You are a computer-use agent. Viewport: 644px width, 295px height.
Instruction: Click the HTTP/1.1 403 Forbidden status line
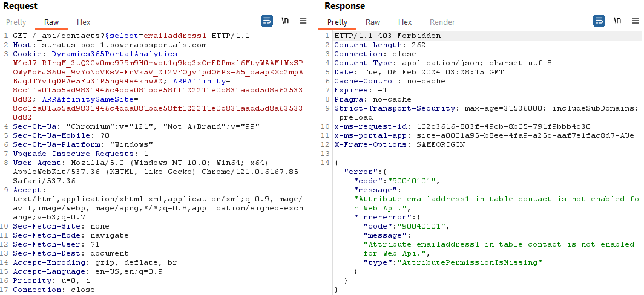coord(387,36)
